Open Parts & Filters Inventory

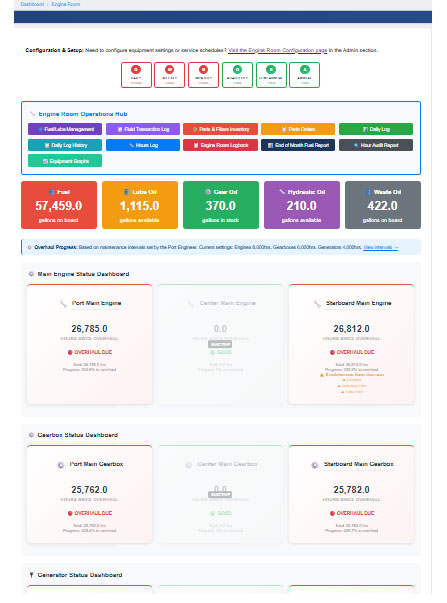coord(220,129)
